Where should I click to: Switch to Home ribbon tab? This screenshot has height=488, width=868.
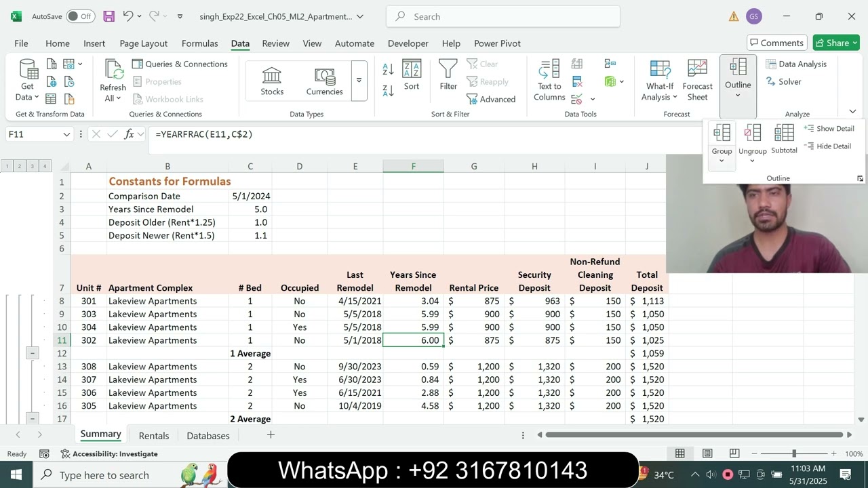click(x=58, y=43)
